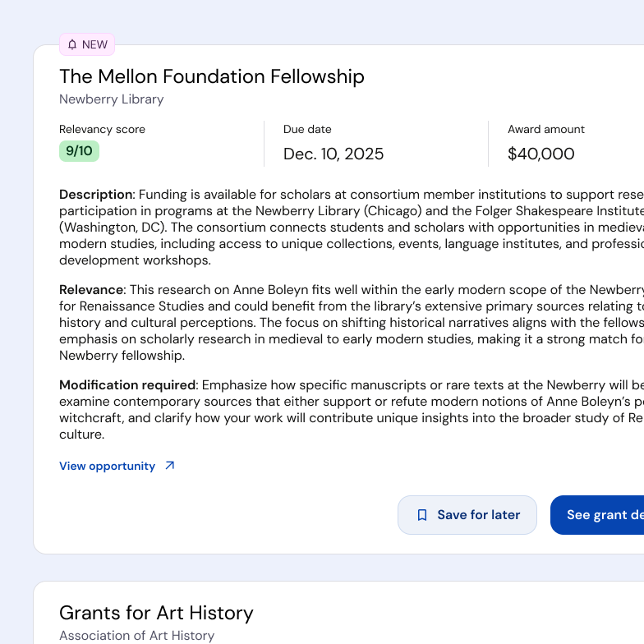The width and height of the screenshot is (644, 644).
Task: Click the Due date label
Action: (307, 129)
